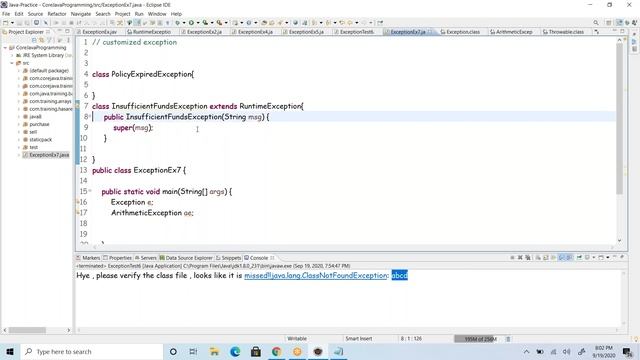The height and width of the screenshot is (360, 640).
Task: Open the Refactor menu
Action: pyautogui.click(x=57, y=14)
